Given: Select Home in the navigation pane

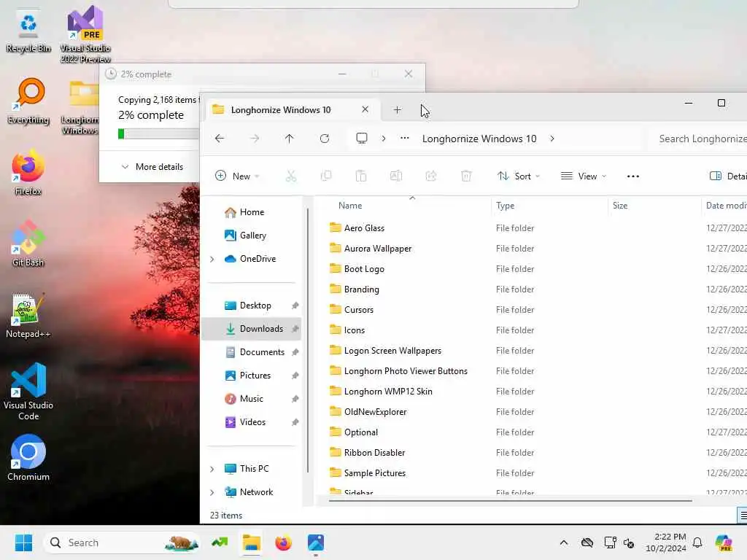Looking at the screenshot, I should [x=252, y=212].
